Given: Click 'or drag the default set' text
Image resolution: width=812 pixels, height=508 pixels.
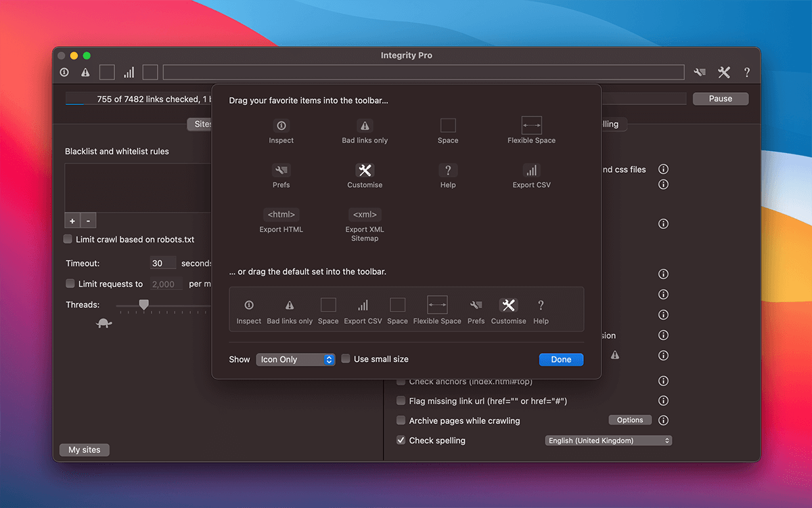Looking at the screenshot, I should pyautogui.click(x=308, y=272).
